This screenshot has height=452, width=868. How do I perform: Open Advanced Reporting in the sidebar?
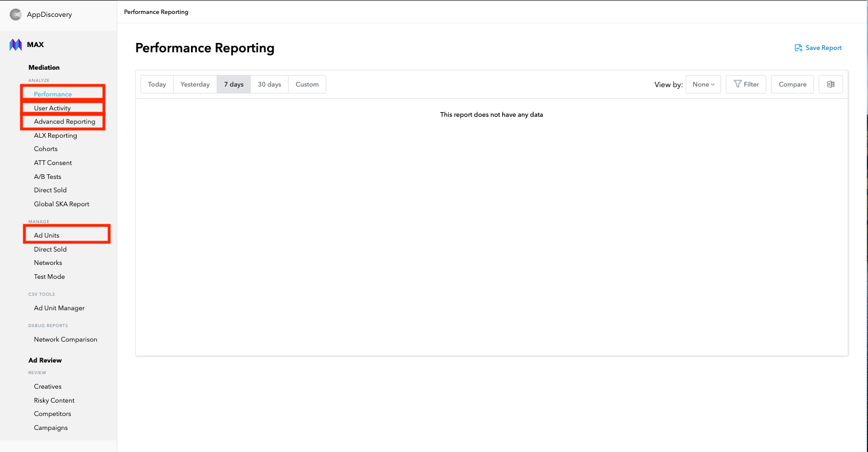(x=64, y=121)
